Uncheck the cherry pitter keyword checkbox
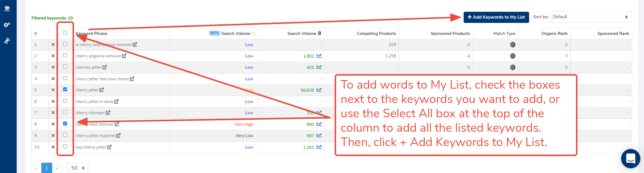Screen dimensions: 644x173 tap(65, 89)
